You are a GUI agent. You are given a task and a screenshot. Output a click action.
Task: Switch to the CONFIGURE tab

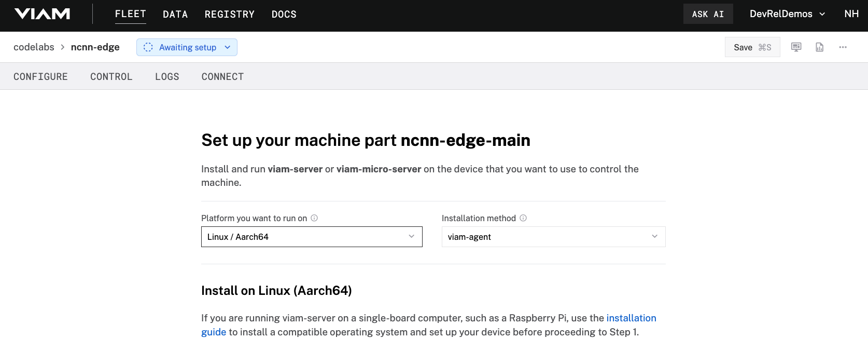[x=40, y=76]
